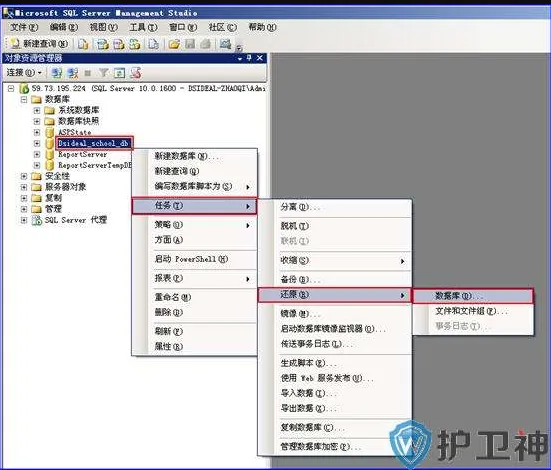
Task: Choose 文件和文件组 under 还原 submenu
Action: pos(473,311)
